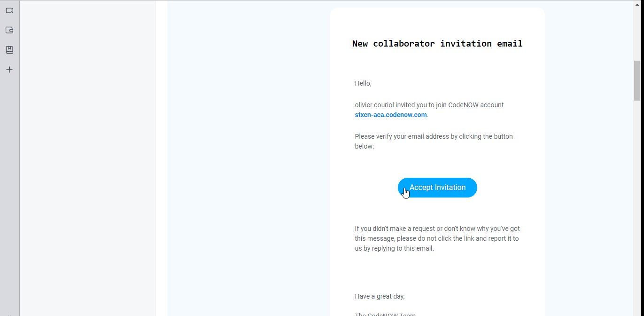Accept the collaborator invitation via the blue button
This screenshot has width=644, height=316.
click(x=437, y=188)
